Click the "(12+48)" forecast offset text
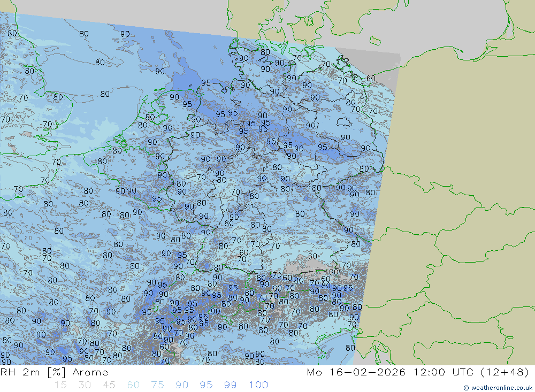The width and height of the screenshot is (535, 392). click(505, 372)
